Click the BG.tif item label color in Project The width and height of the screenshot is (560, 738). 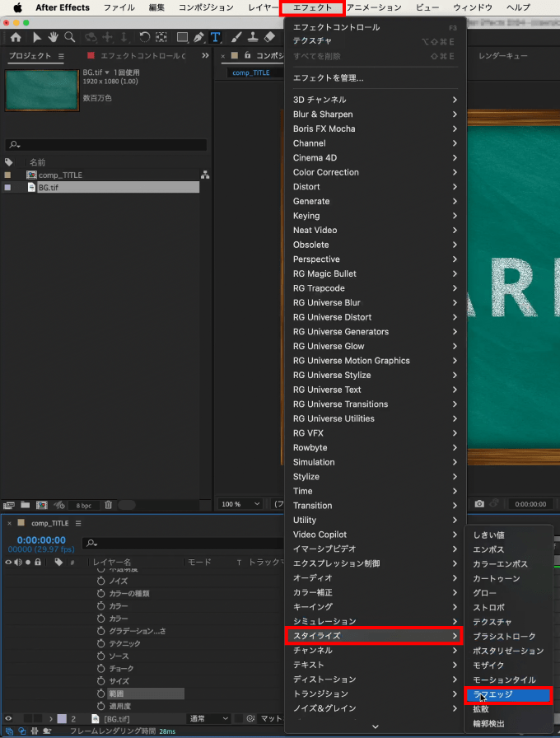[7, 187]
